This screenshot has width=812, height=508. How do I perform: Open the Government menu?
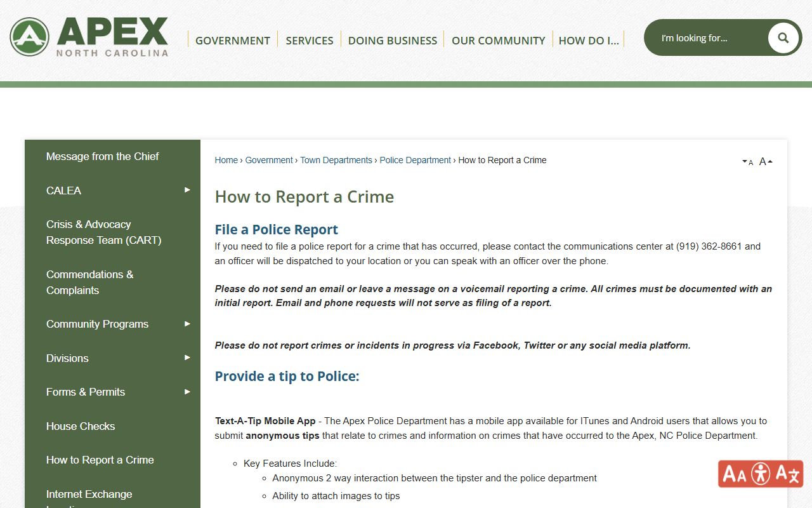[233, 40]
